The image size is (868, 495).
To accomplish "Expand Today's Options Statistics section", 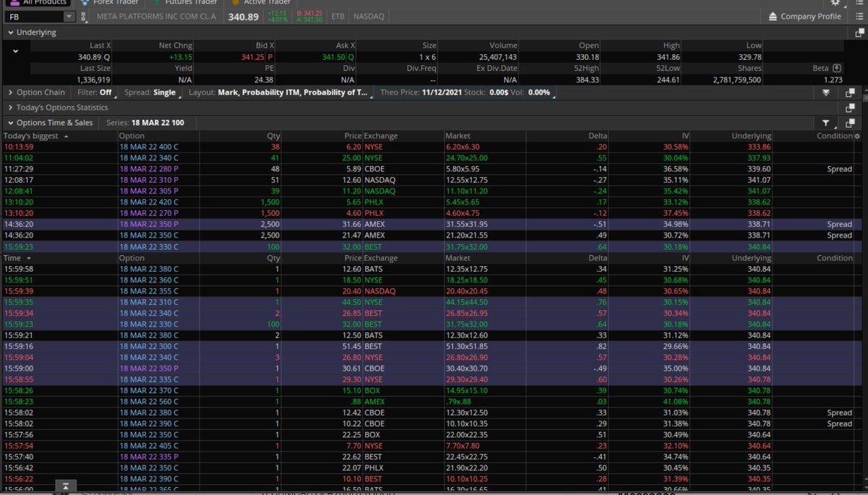I will [x=10, y=108].
